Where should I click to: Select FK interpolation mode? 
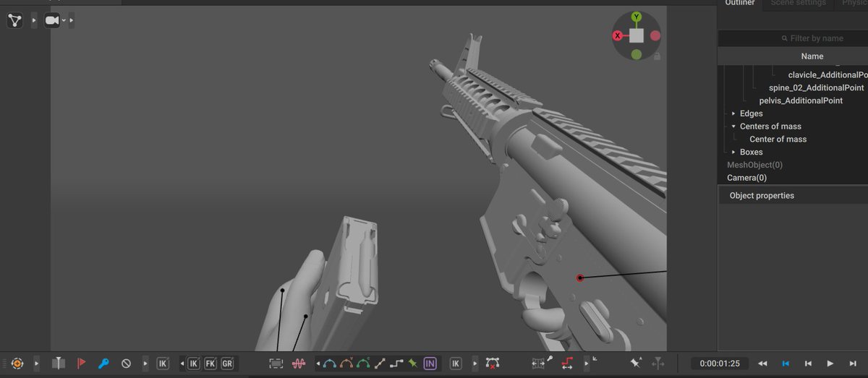(210, 364)
